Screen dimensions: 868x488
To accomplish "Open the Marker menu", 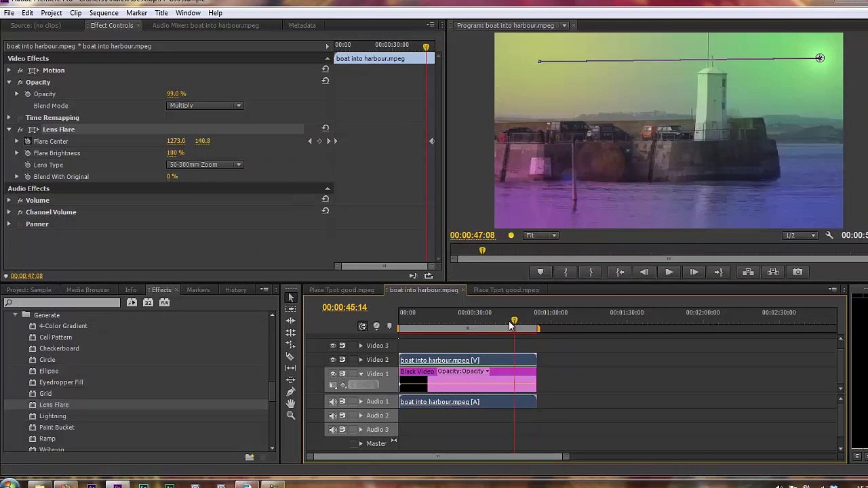I will pos(136,13).
